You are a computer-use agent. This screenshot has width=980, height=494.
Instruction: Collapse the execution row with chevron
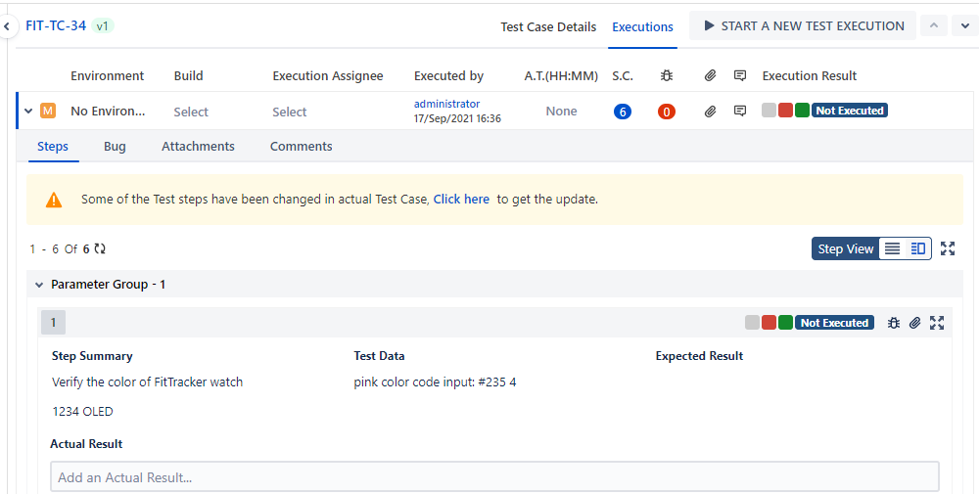tap(28, 112)
